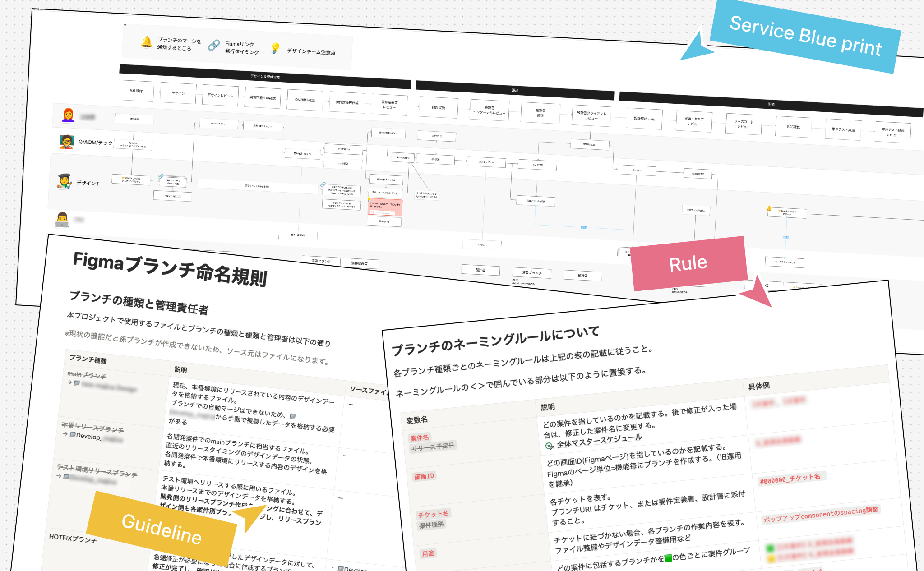Click the blue Service Blue print label
924x571 pixels.
(x=806, y=36)
